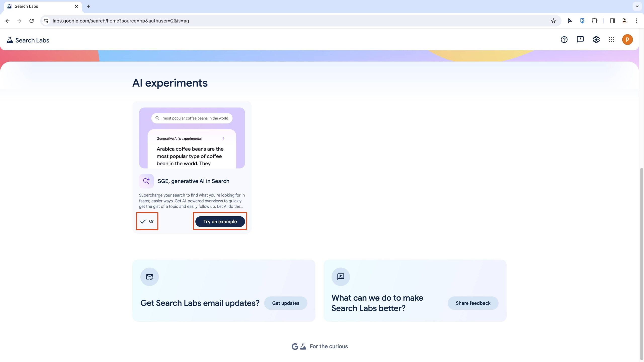Click the orange account avatar

click(x=627, y=39)
